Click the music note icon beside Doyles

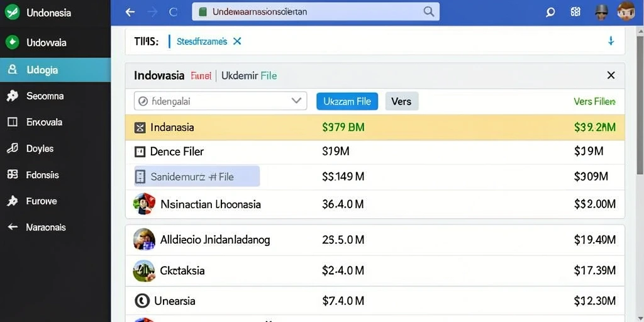(x=13, y=148)
